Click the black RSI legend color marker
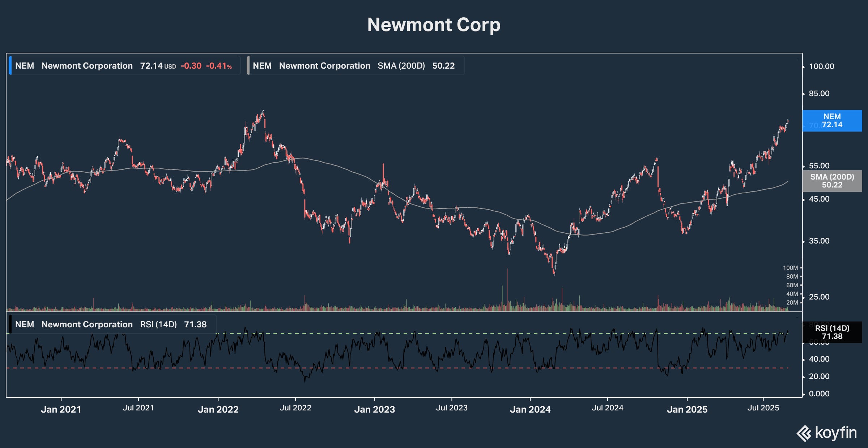Image resolution: width=868 pixels, height=448 pixels. point(10,324)
